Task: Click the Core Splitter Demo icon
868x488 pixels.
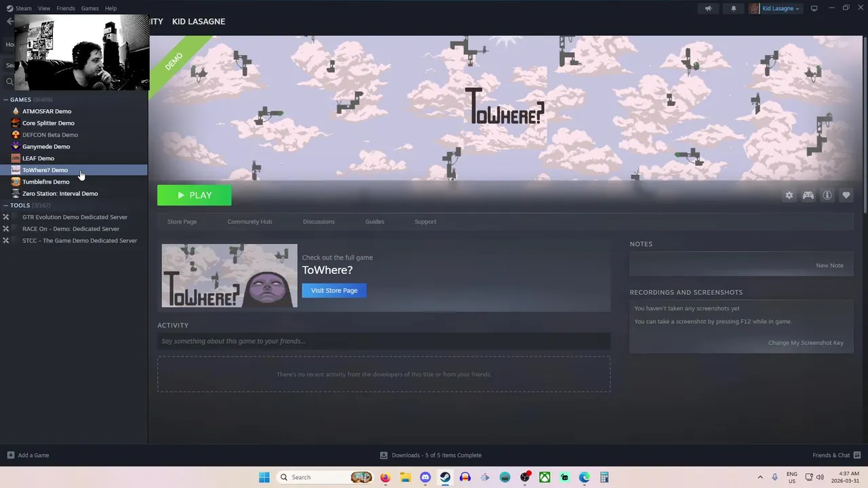Action: 16,123
